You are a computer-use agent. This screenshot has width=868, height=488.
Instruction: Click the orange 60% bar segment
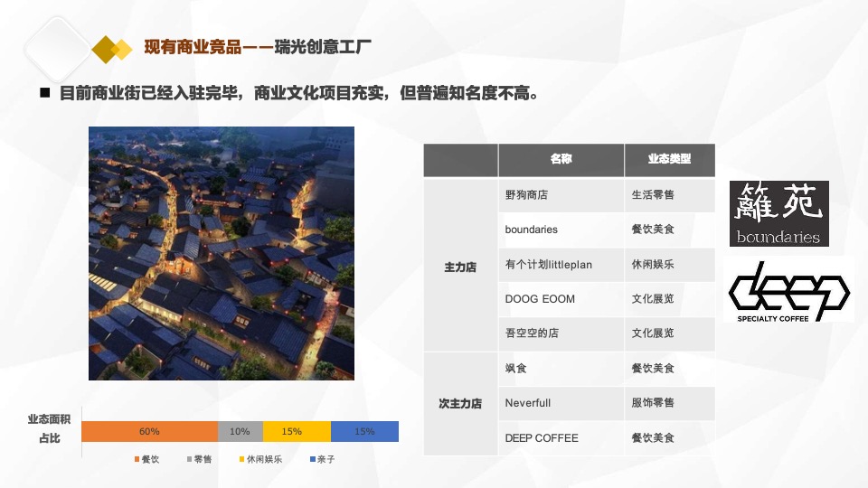point(149,432)
